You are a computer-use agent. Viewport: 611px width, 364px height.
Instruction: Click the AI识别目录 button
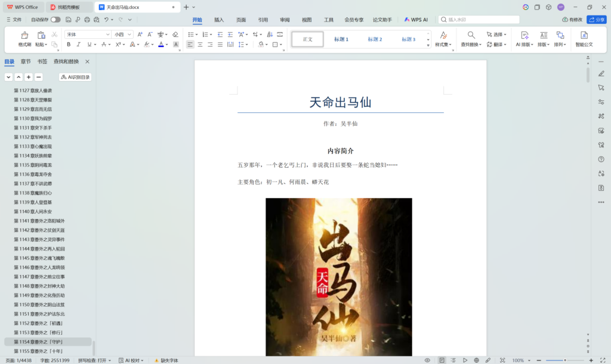[x=75, y=77]
